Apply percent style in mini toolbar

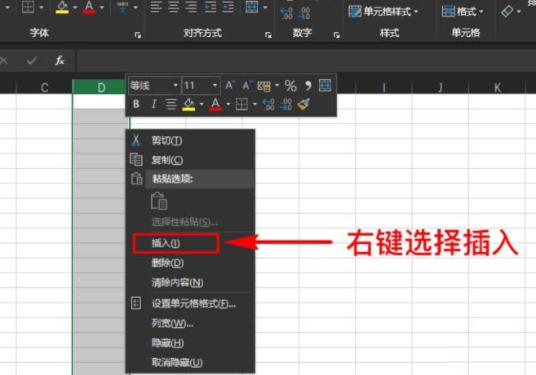point(291,85)
